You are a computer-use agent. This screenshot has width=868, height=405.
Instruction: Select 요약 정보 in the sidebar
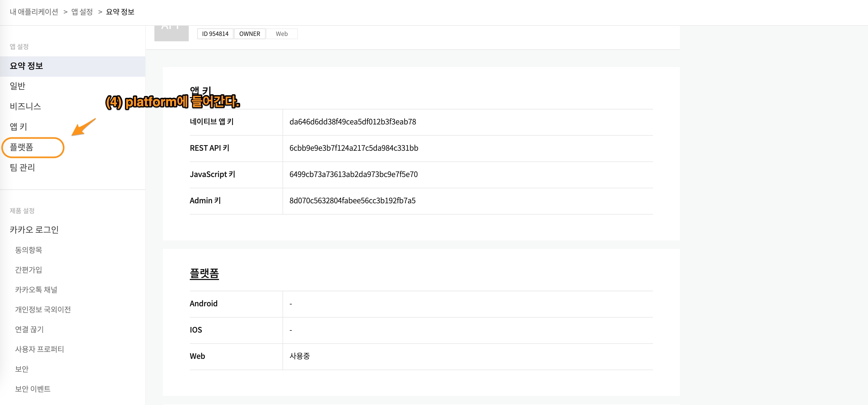coord(26,66)
